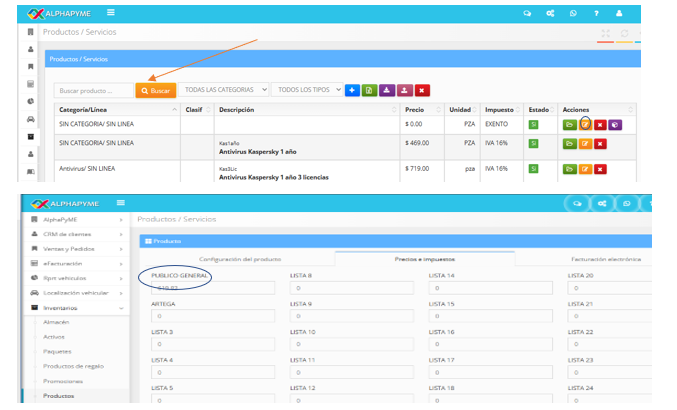Switch to Facturación electrónica tab

(x=605, y=259)
